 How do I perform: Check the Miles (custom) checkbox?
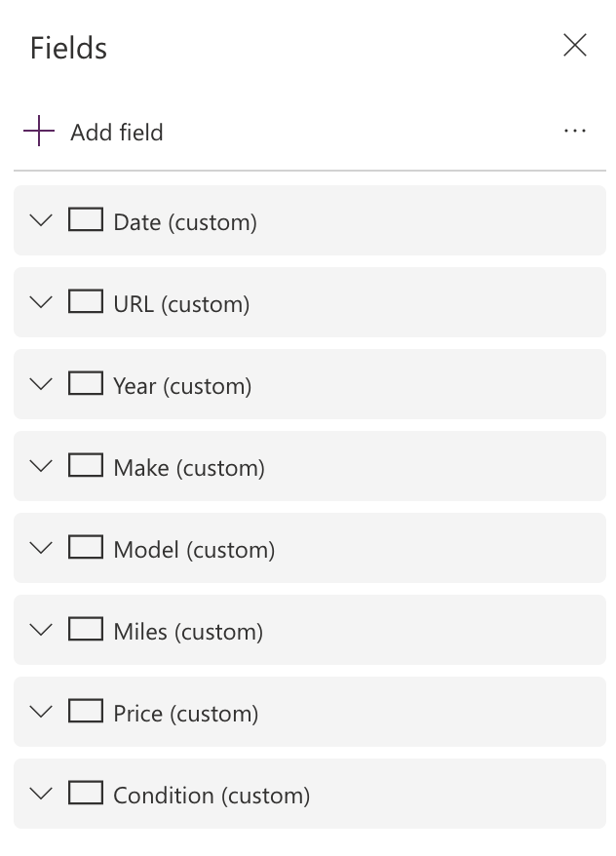point(86,629)
